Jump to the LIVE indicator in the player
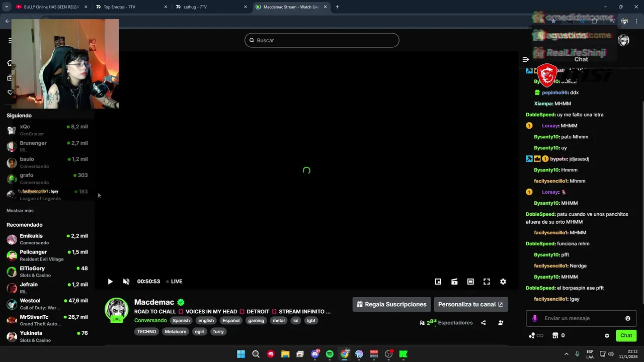Image resolution: width=644 pixels, height=362 pixels. click(x=175, y=282)
